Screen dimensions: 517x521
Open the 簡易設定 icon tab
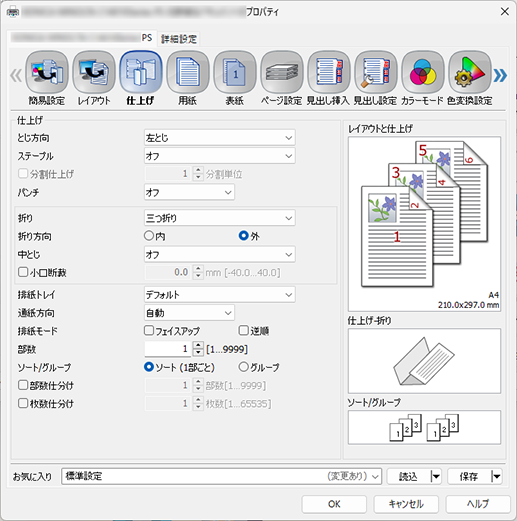coord(47,78)
